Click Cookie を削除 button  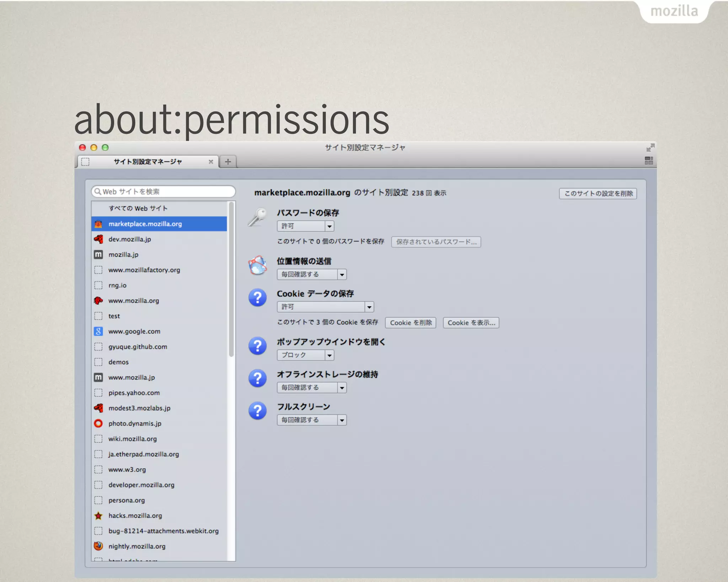coord(411,323)
